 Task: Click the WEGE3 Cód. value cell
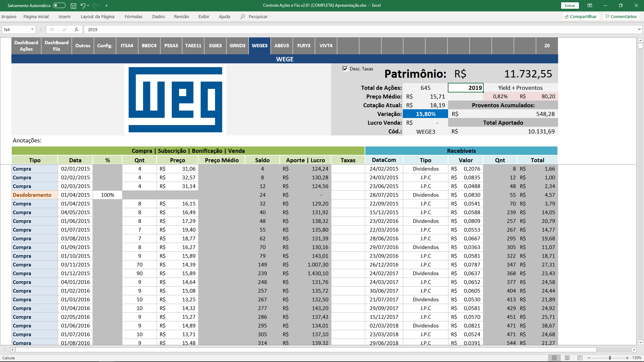425,131
